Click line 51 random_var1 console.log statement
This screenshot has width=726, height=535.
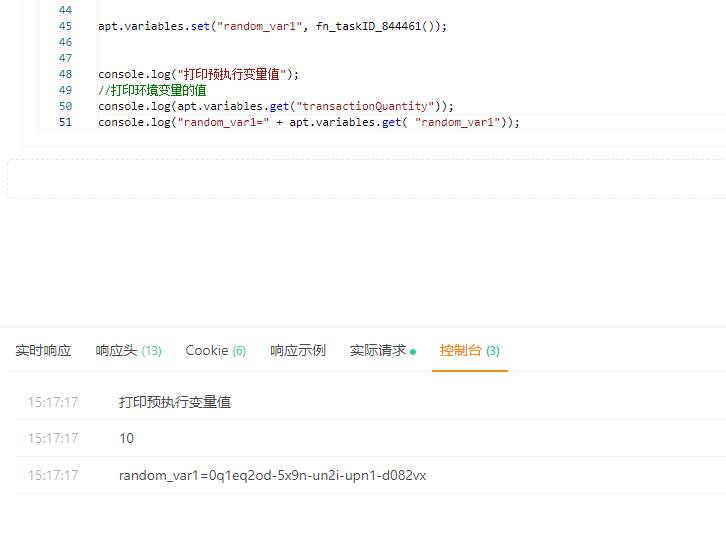[309, 122]
